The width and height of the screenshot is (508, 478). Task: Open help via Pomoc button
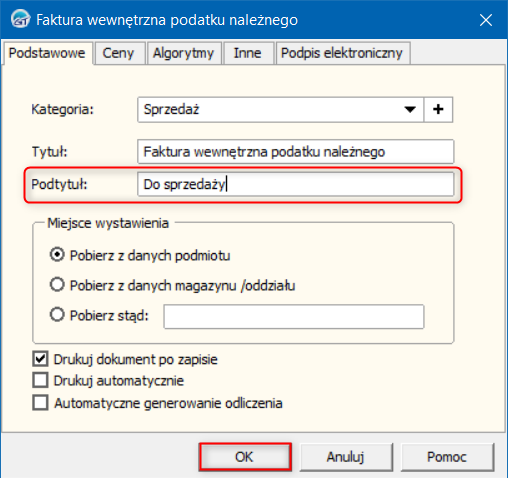tap(447, 457)
